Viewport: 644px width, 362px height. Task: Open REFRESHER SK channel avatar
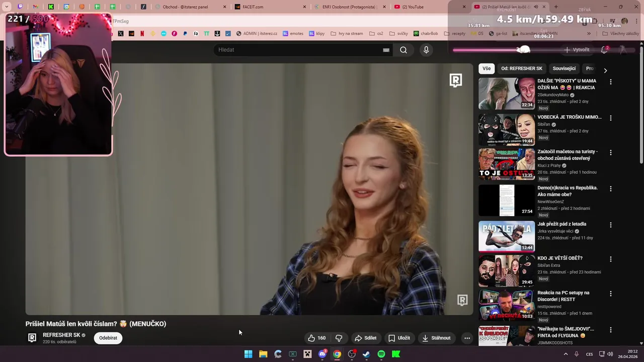(32, 338)
